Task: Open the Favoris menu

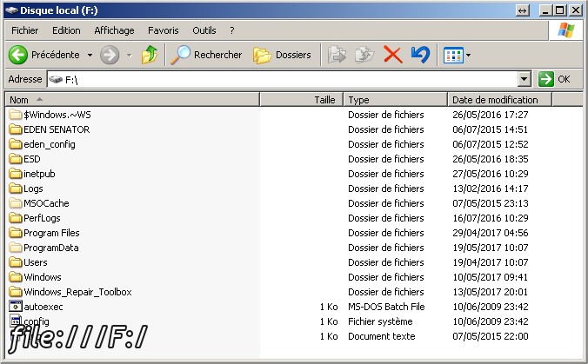Action: tap(163, 30)
